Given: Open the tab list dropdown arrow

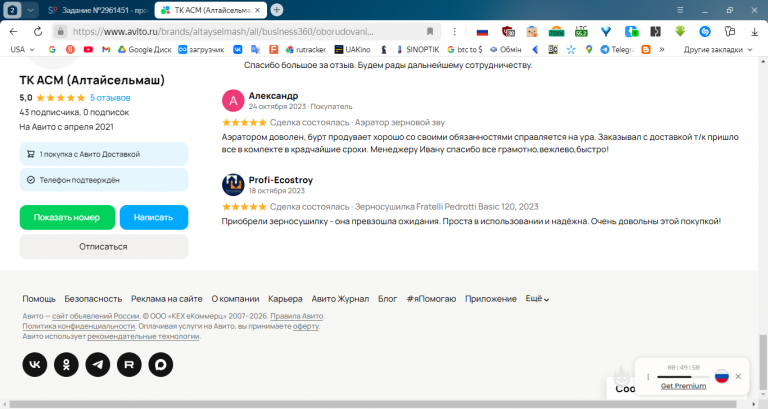Looking at the screenshot, I should tap(30, 10).
